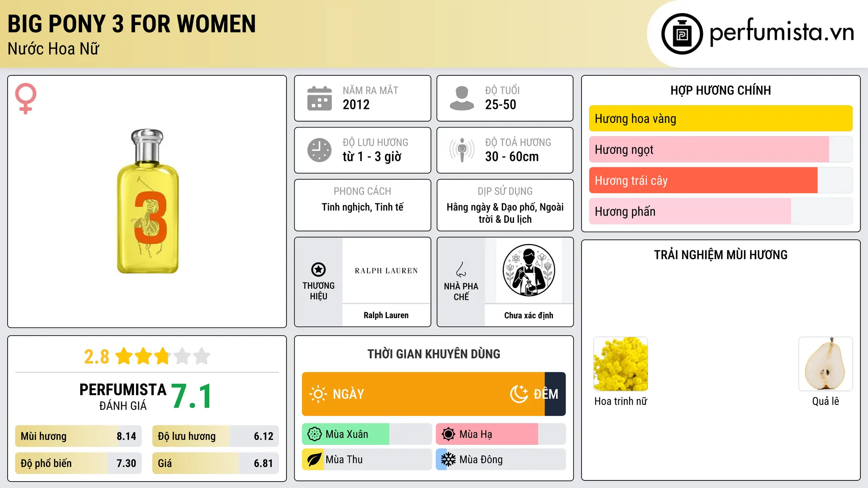Select the Hương ngọt accord bar
868x488 pixels.
point(721,150)
